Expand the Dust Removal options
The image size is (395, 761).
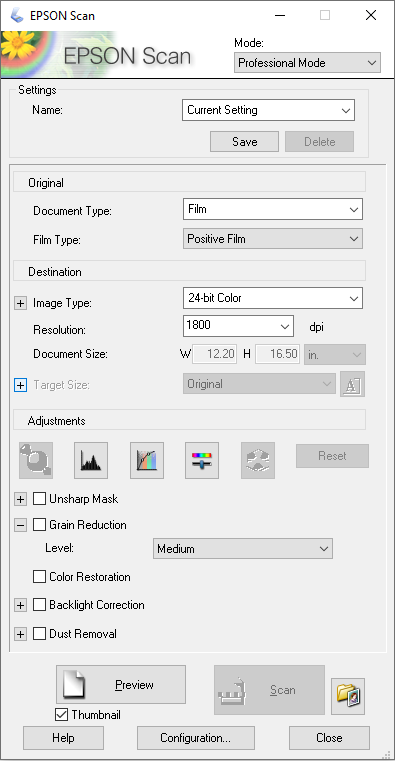[20, 634]
